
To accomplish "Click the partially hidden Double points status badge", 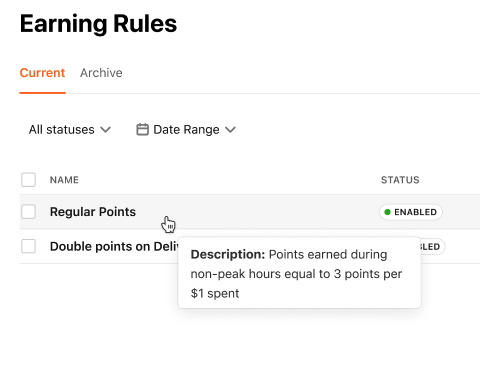I will (433, 247).
